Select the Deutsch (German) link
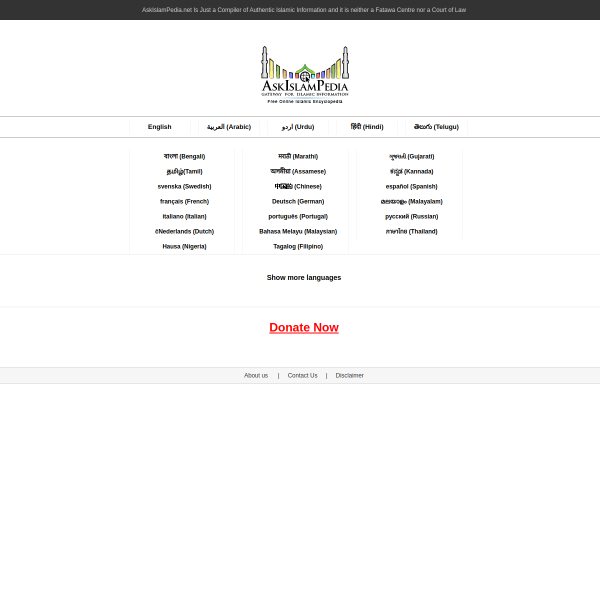Image resolution: width=600 pixels, height=600 pixels. point(298,201)
